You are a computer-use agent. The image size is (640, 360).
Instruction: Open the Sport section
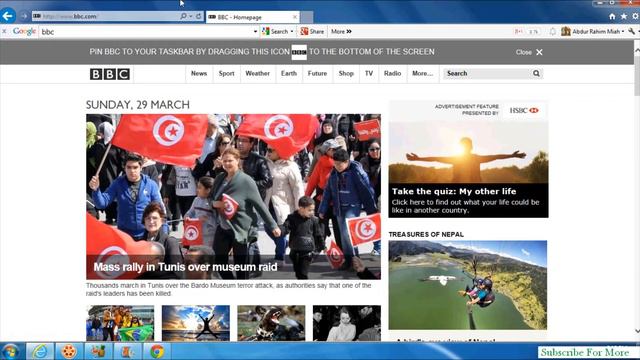pos(227,73)
